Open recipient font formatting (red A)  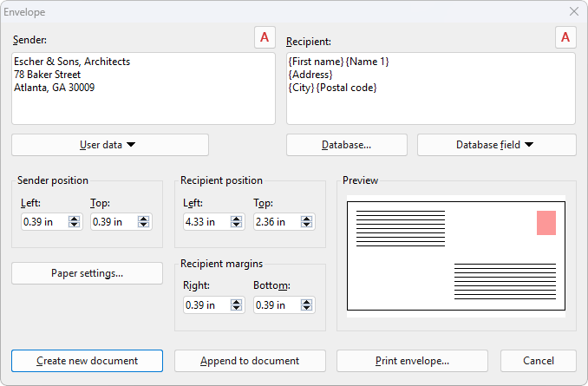coord(565,37)
